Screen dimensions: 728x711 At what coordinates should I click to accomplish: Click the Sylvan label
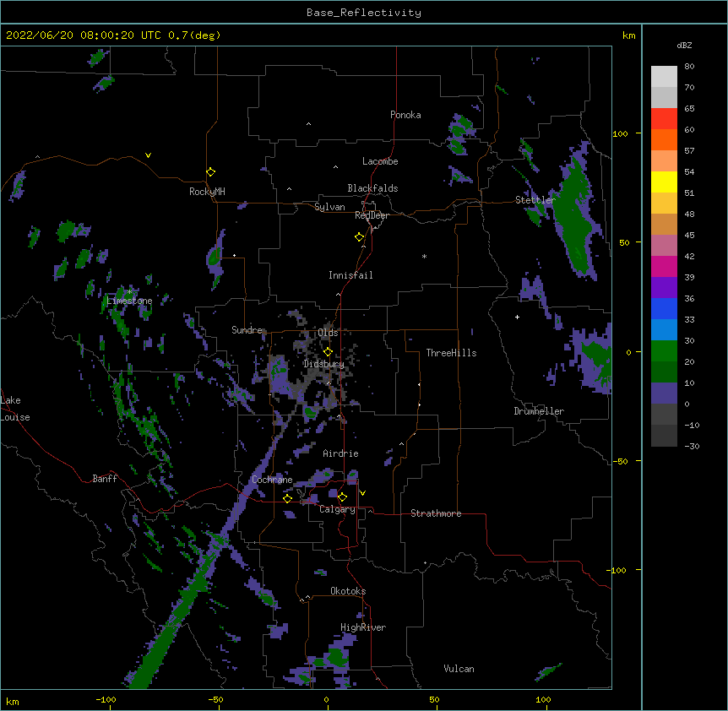click(x=329, y=207)
